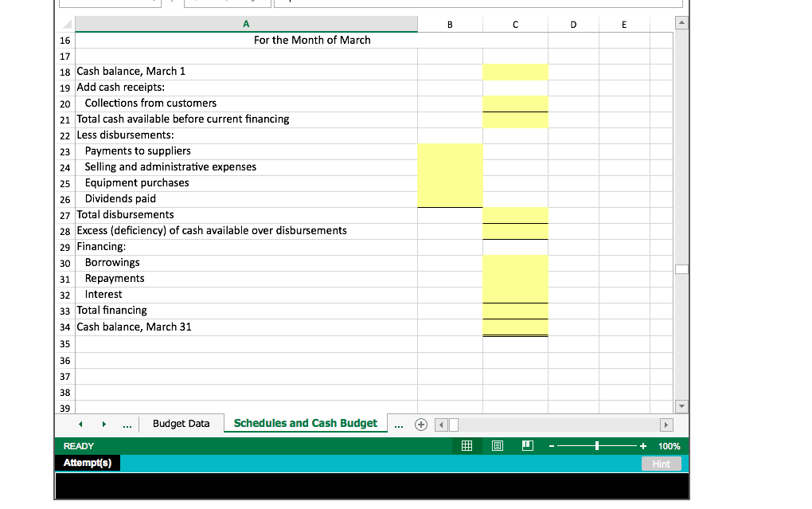Select the Budget Data sheet tab
The image size is (812, 509).
pos(182,423)
